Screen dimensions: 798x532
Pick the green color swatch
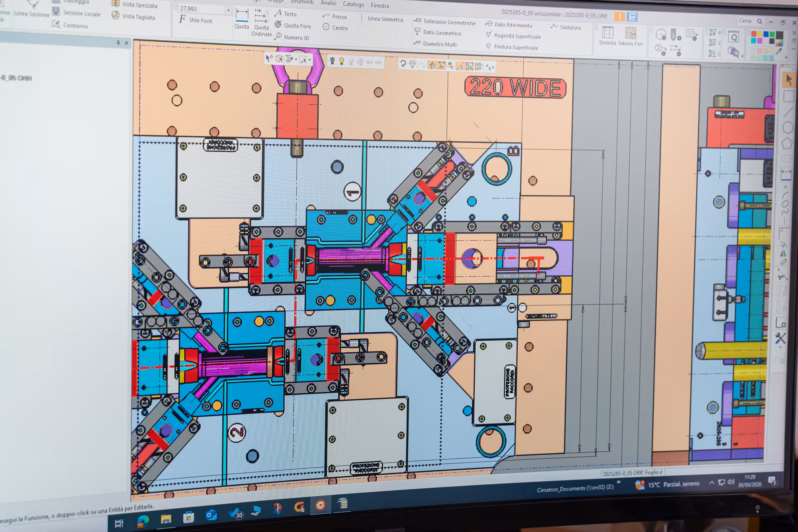[x=772, y=35]
